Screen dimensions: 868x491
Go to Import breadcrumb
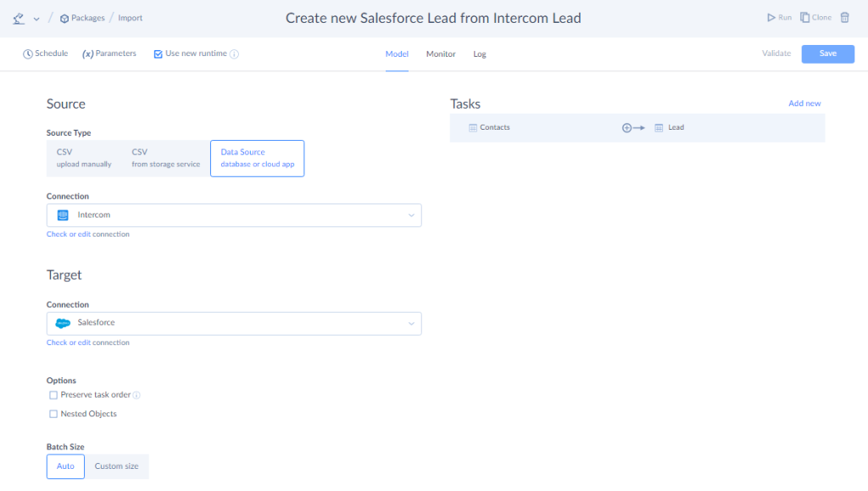(130, 18)
